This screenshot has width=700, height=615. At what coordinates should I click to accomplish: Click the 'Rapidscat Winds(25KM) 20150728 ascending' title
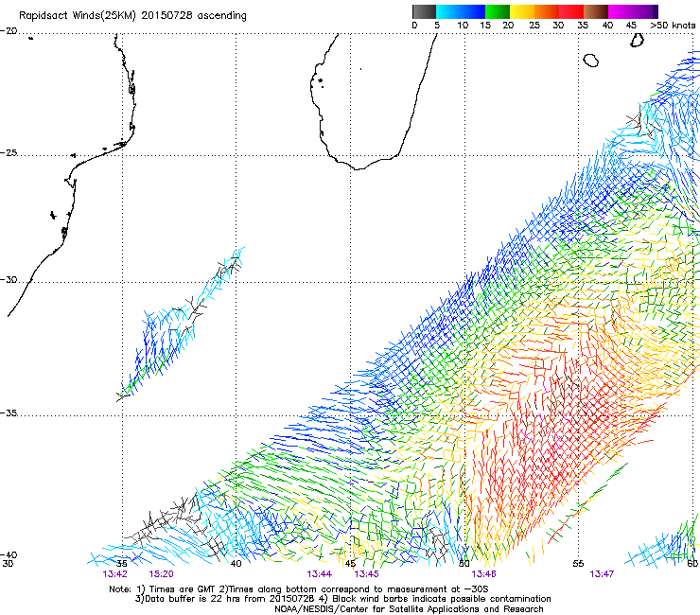coord(132,16)
